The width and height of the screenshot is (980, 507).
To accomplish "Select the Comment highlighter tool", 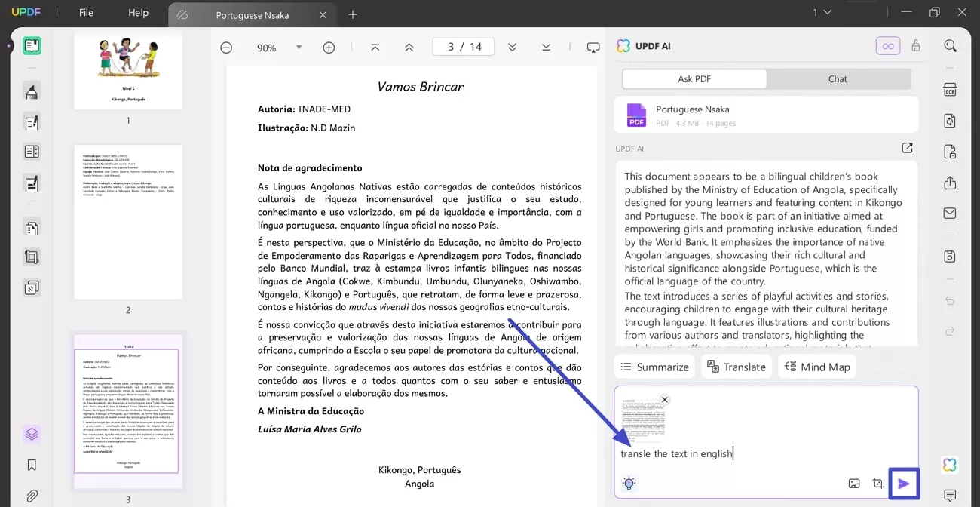I will (32, 92).
